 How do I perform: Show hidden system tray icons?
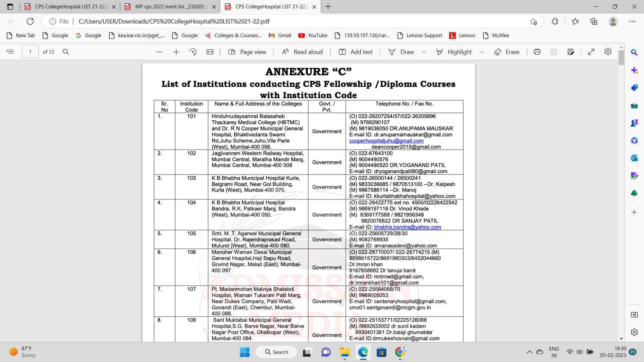click(x=529, y=352)
